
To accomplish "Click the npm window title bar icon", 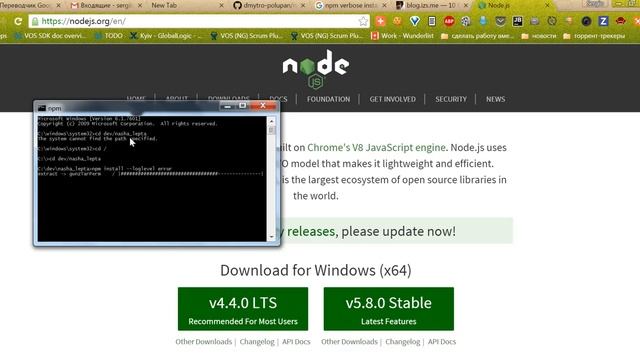I will [x=42, y=108].
